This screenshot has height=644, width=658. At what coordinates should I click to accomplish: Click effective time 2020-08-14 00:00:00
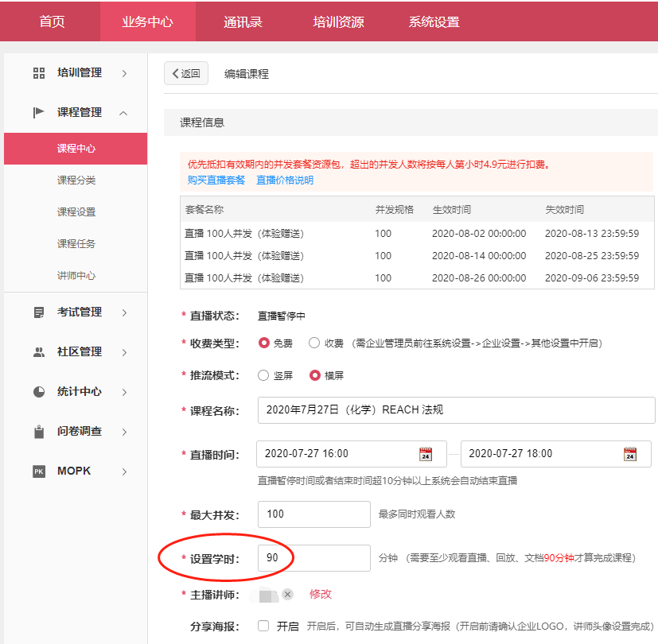click(479, 256)
